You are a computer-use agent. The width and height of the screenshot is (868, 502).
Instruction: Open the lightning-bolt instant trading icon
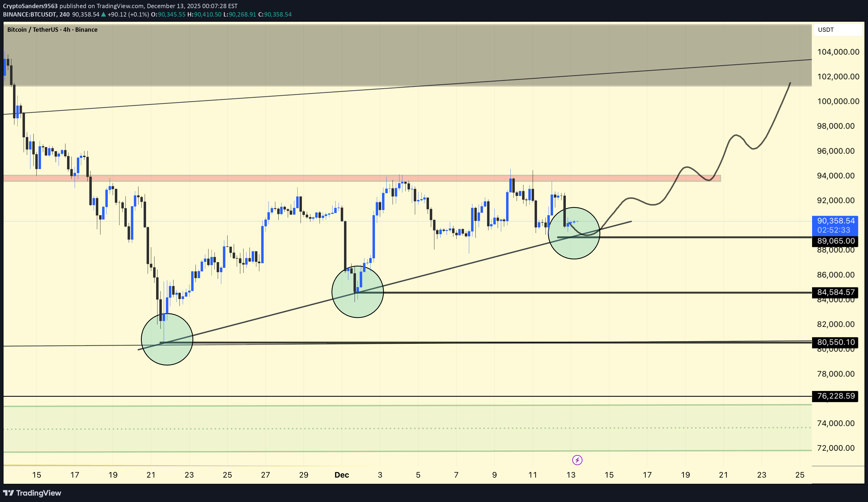tap(578, 460)
